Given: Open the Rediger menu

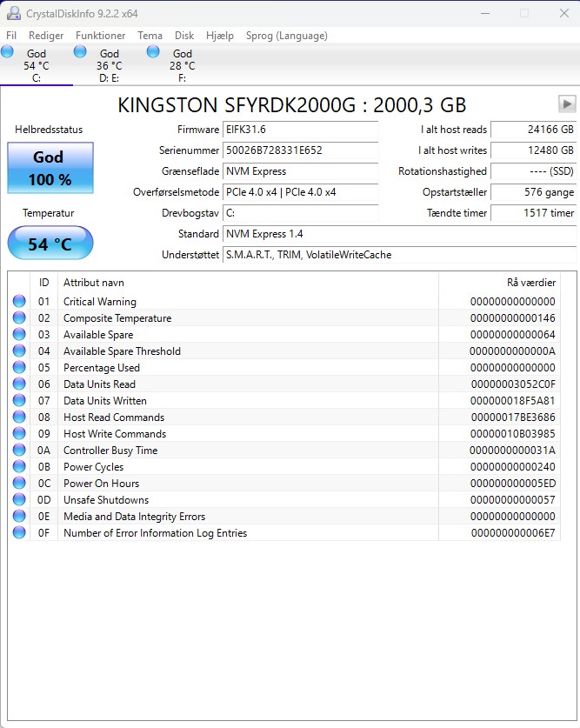Looking at the screenshot, I should point(46,36).
